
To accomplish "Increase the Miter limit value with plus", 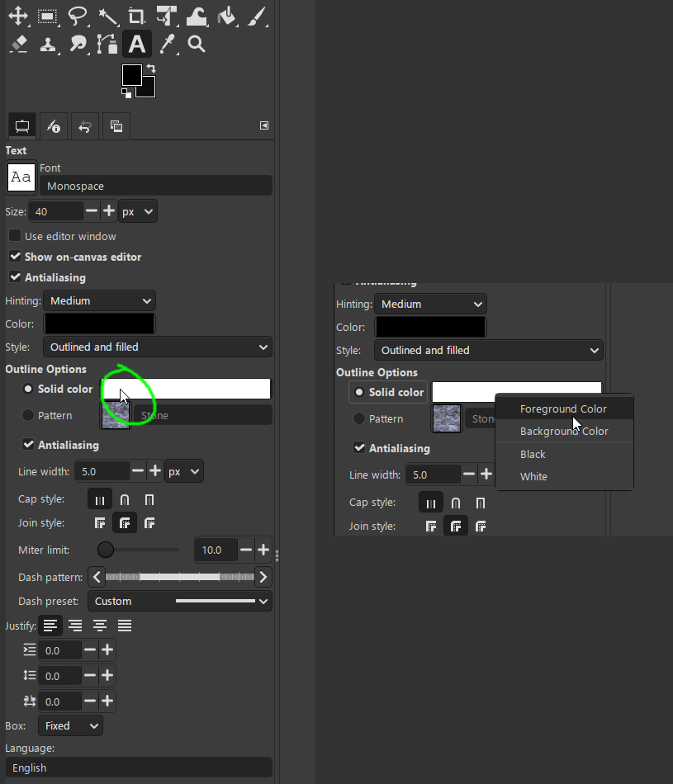I will click(x=263, y=550).
